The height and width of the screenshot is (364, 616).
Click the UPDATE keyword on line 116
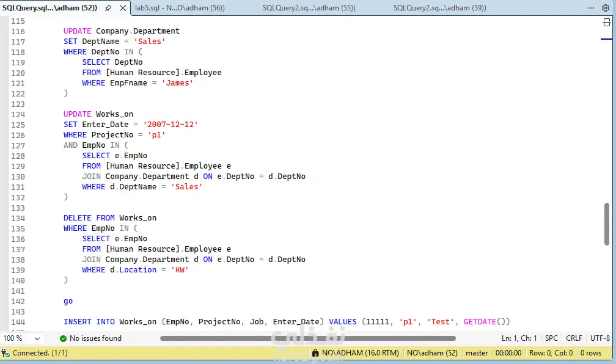(78, 31)
